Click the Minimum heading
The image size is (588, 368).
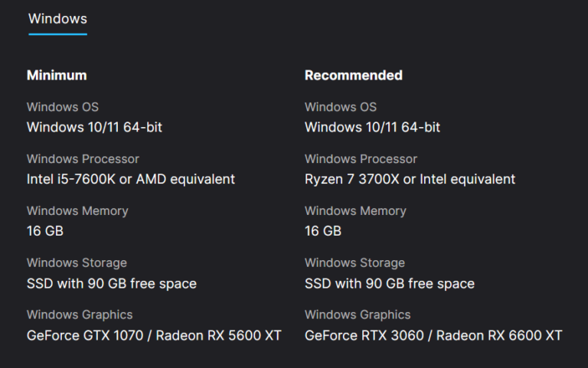(57, 75)
